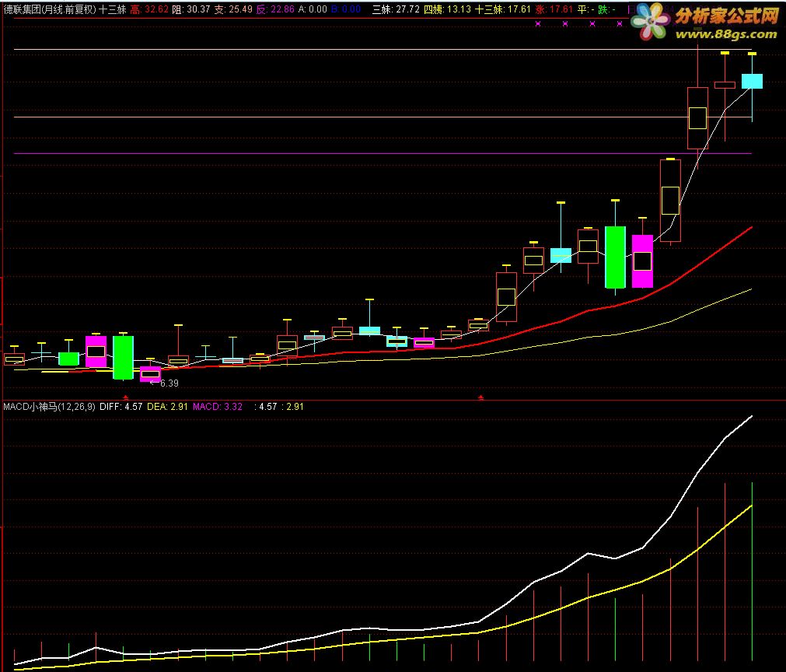Select the last cyan candle on the right
Screen dimensions: 786x672
click(752, 81)
